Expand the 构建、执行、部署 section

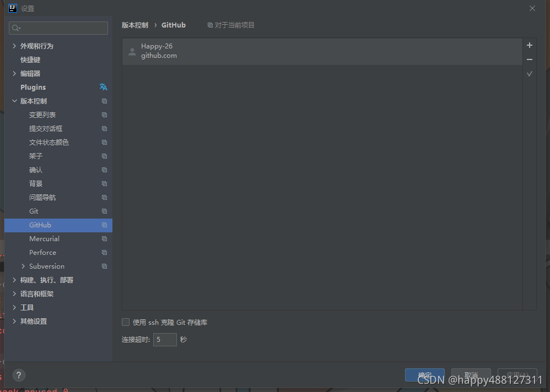pos(14,280)
